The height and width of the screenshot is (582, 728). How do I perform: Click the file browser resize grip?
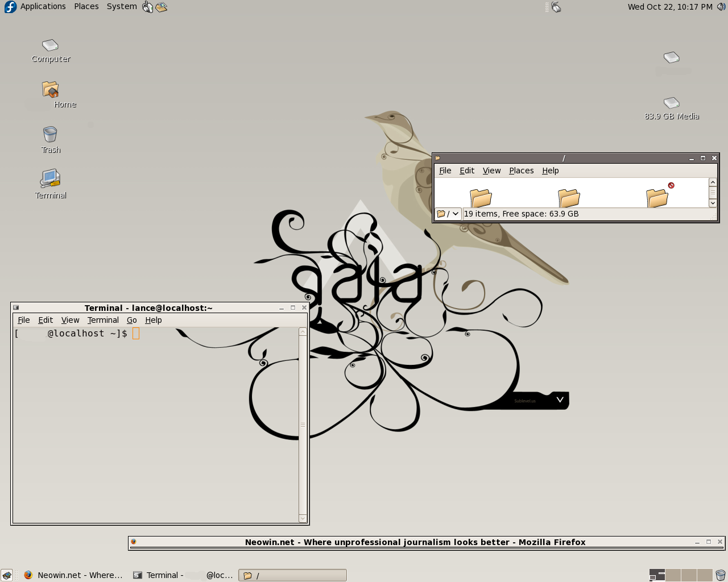714,216
